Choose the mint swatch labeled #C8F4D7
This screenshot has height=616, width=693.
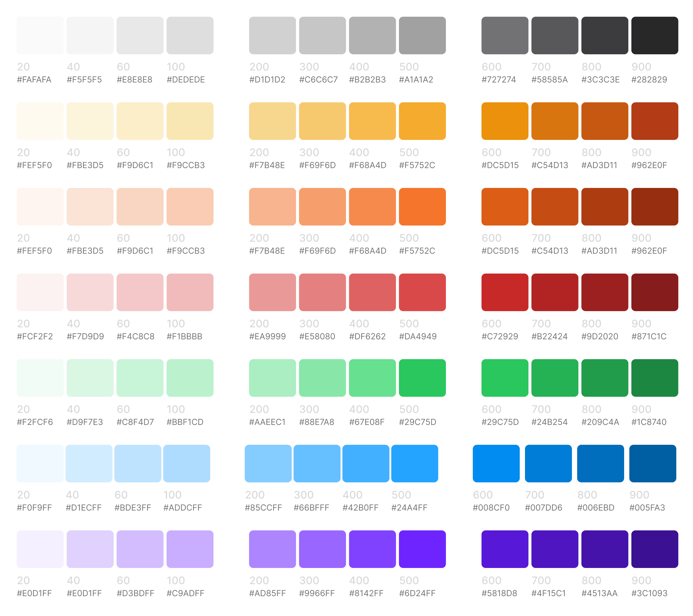click(x=140, y=378)
